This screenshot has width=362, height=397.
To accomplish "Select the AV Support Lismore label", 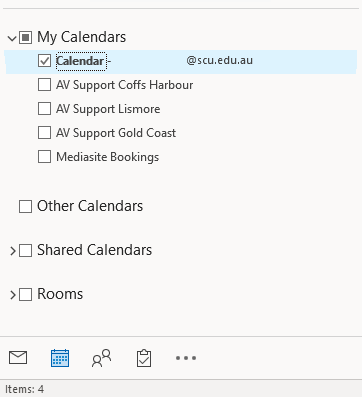I will click(x=108, y=109).
